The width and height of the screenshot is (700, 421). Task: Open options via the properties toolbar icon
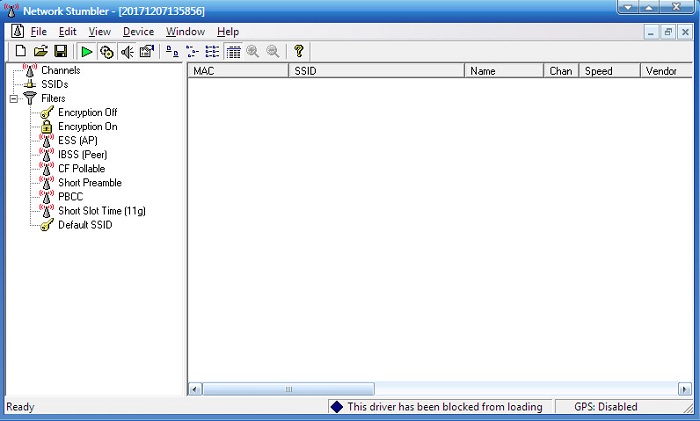coord(147,52)
